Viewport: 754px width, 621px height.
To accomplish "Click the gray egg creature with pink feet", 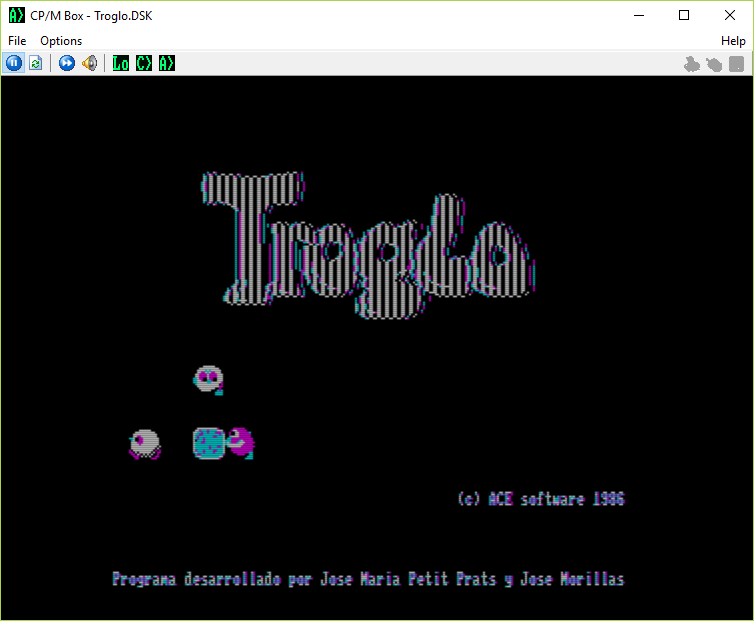I will (145, 444).
